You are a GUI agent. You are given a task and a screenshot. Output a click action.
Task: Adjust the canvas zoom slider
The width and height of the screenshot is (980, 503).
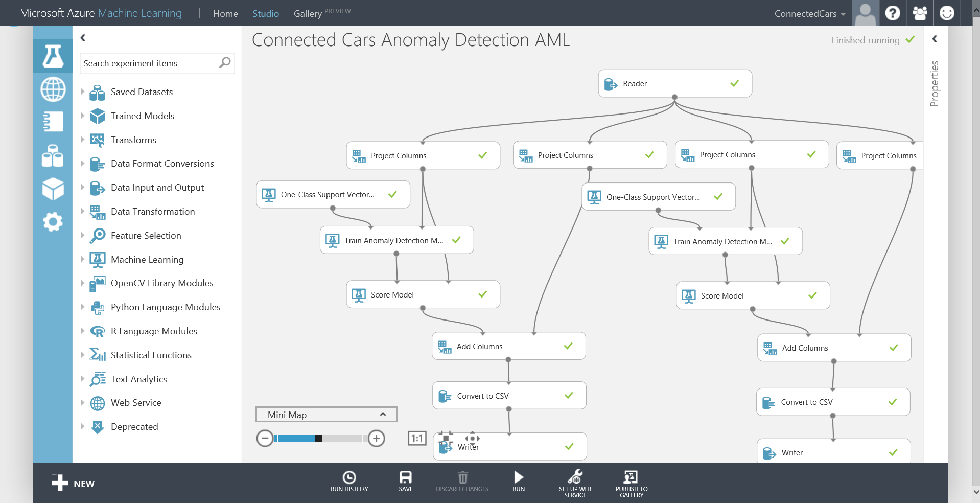318,438
